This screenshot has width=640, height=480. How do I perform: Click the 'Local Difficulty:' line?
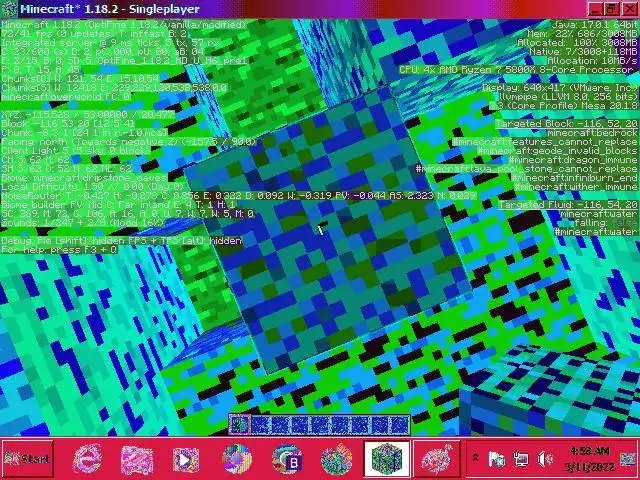(92, 187)
